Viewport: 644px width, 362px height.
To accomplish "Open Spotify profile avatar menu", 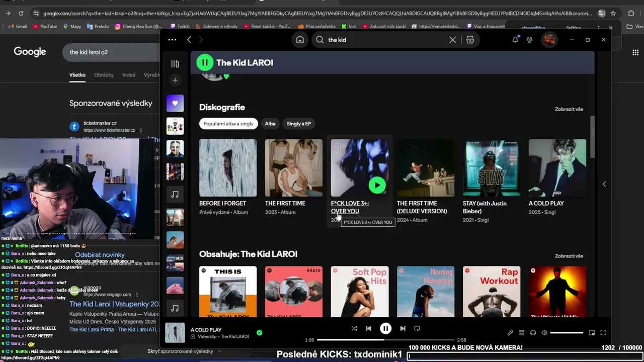I will 549,40.
